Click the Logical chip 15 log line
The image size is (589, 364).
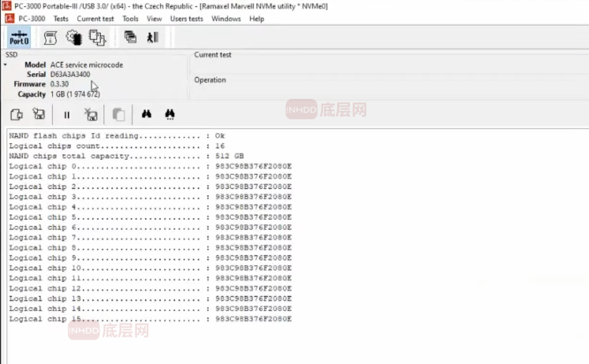[x=150, y=319]
